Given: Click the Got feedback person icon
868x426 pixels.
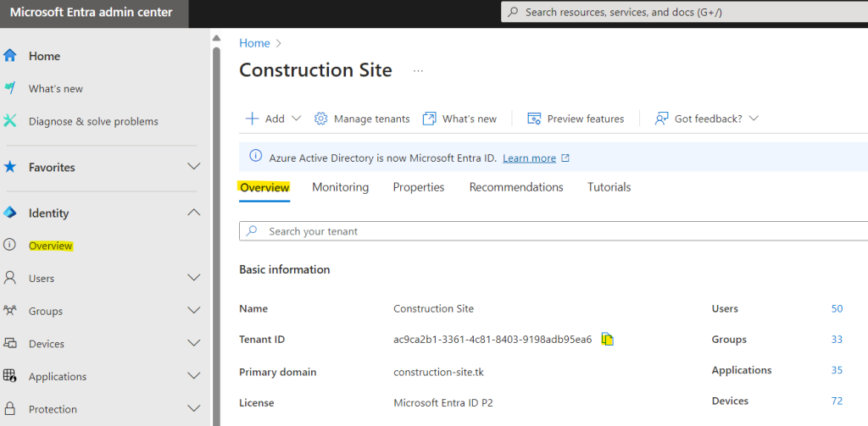Looking at the screenshot, I should 661,119.
